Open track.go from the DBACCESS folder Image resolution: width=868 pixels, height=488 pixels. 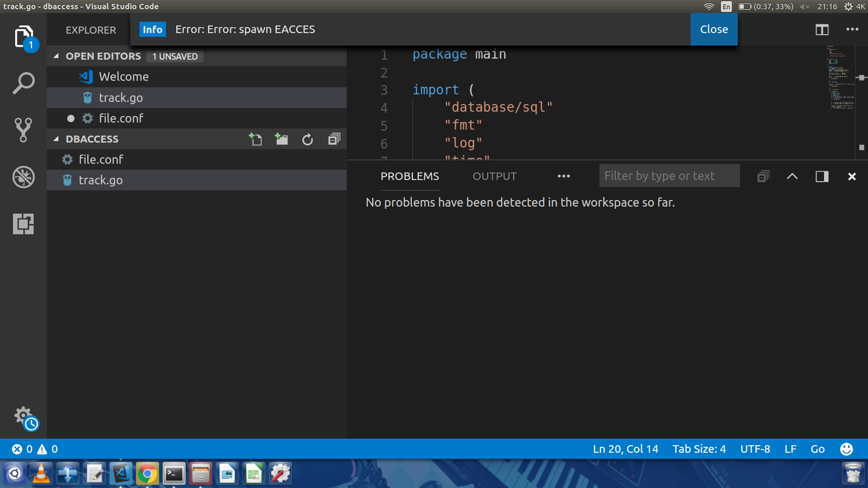tap(196, 180)
